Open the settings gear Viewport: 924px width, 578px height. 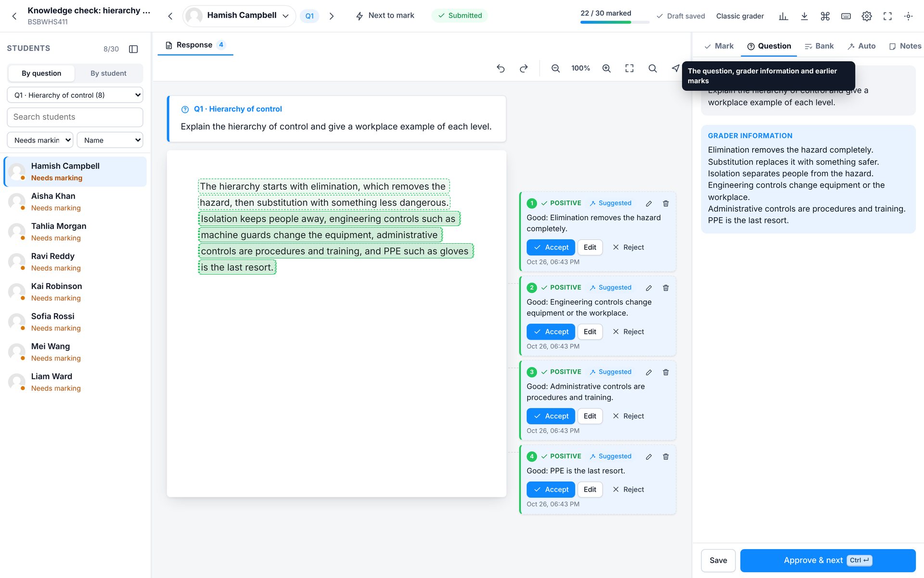(867, 16)
